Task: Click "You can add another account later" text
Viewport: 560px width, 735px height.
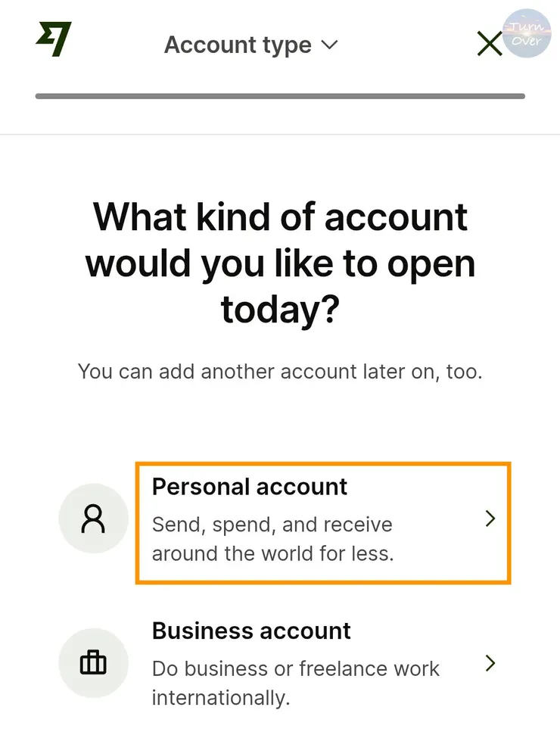Action: (280, 372)
